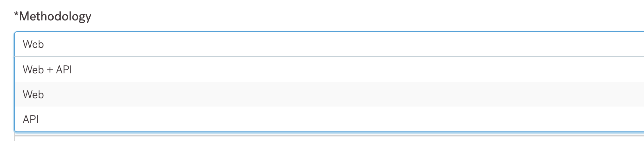Screen dimensions: 644x141
Task: Click the first dropdown entry, Web + API
Action: point(329,69)
